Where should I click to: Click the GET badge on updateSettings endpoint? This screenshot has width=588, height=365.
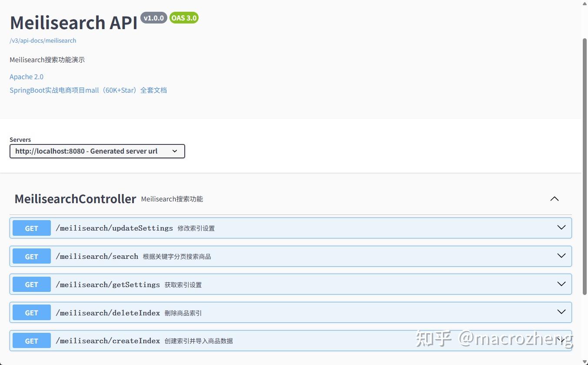[31, 228]
